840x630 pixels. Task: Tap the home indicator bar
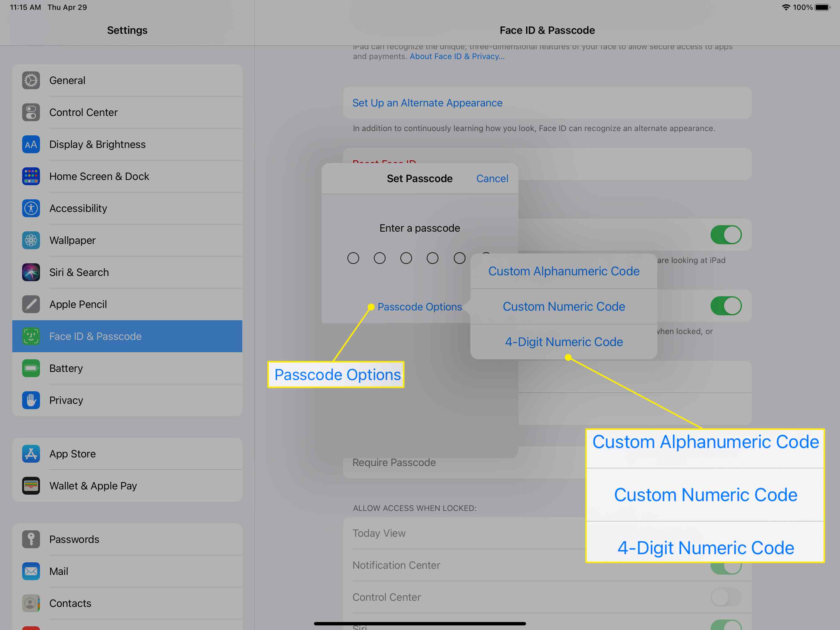coord(420,624)
